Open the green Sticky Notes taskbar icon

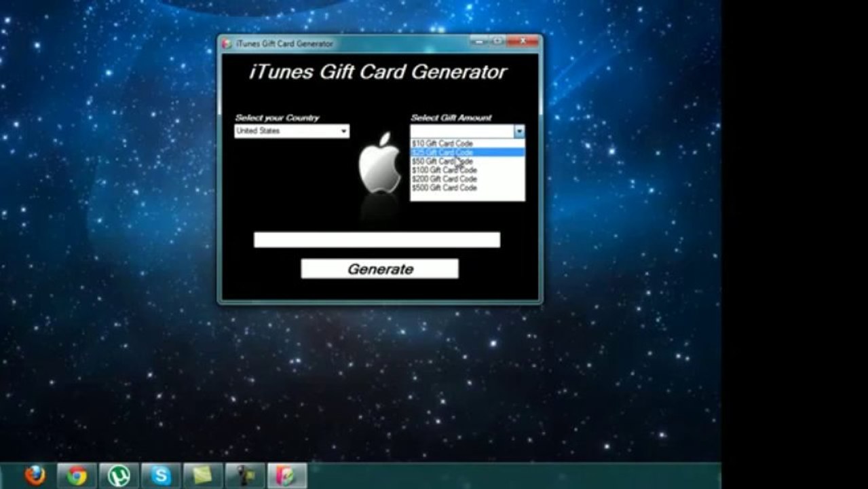[203, 475]
